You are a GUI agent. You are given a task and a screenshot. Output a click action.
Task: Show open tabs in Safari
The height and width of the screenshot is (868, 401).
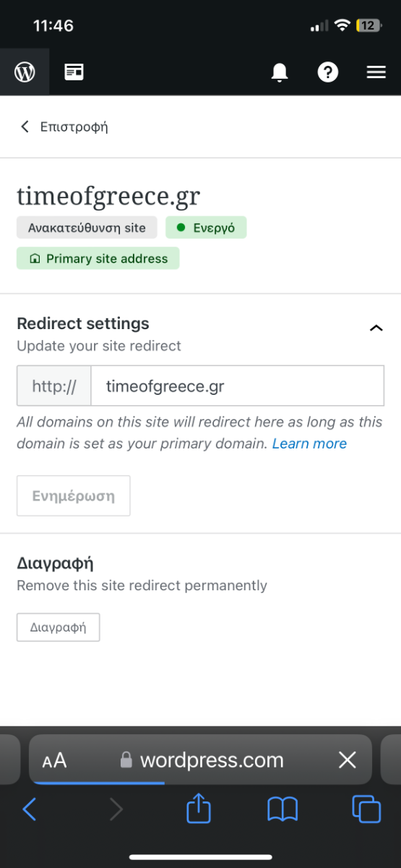tap(366, 809)
